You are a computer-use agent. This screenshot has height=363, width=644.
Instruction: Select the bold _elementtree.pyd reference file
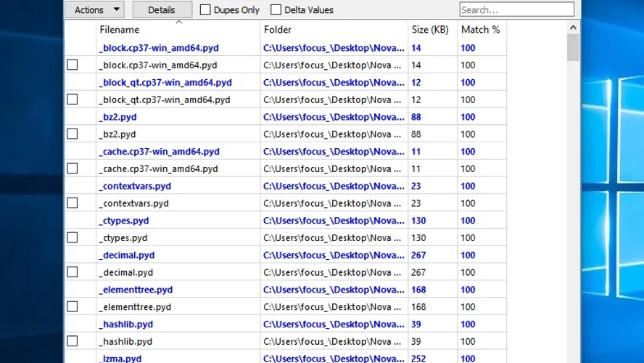tap(136, 290)
